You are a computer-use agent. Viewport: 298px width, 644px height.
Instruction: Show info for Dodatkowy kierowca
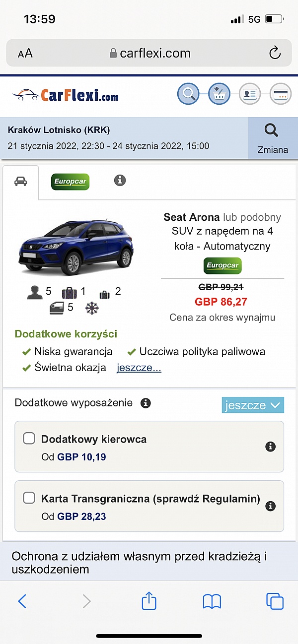pyautogui.click(x=271, y=447)
